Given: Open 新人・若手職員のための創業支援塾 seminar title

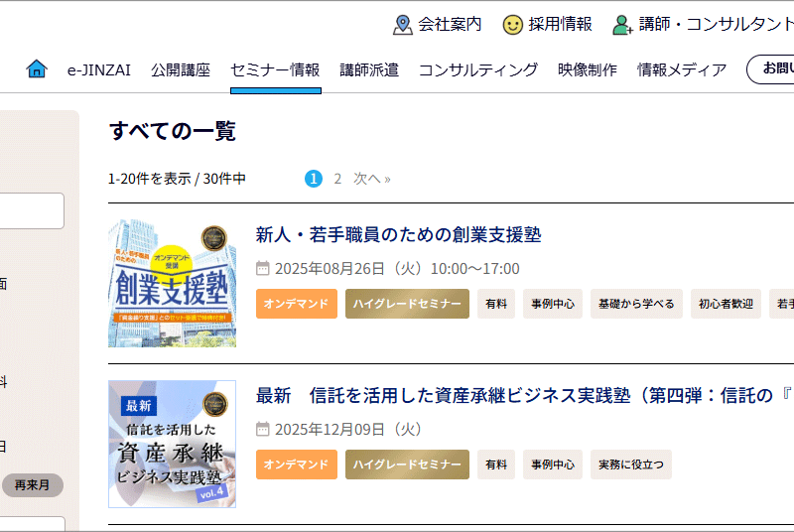Looking at the screenshot, I should (399, 235).
